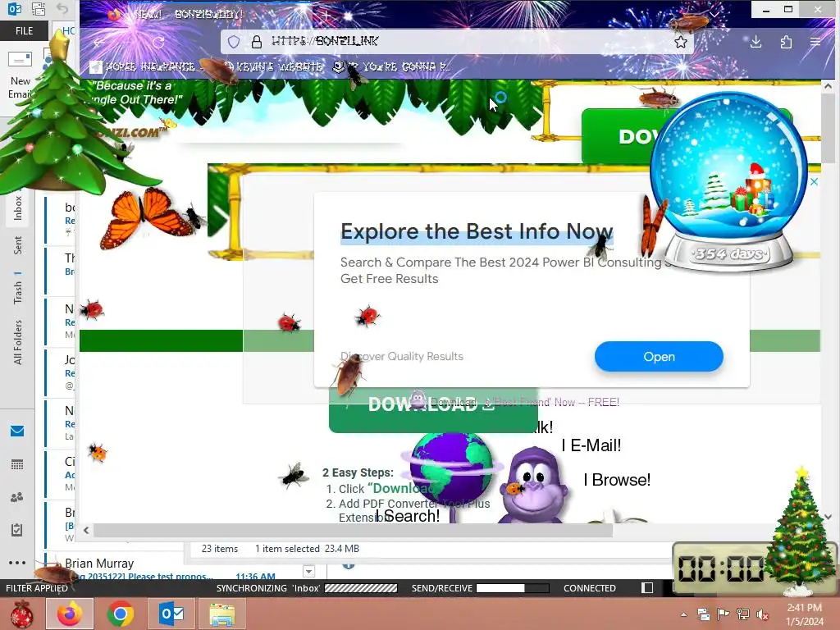840x630 pixels.
Task: Open Firefox hamburger application menu
Action: pyautogui.click(x=815, y=42)
